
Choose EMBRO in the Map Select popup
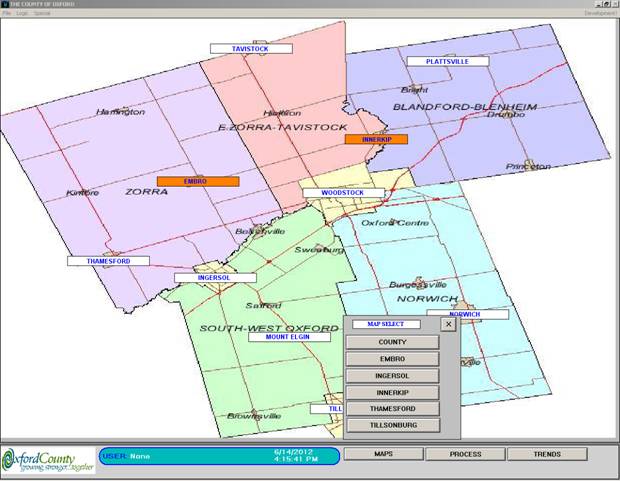[392, 359]
